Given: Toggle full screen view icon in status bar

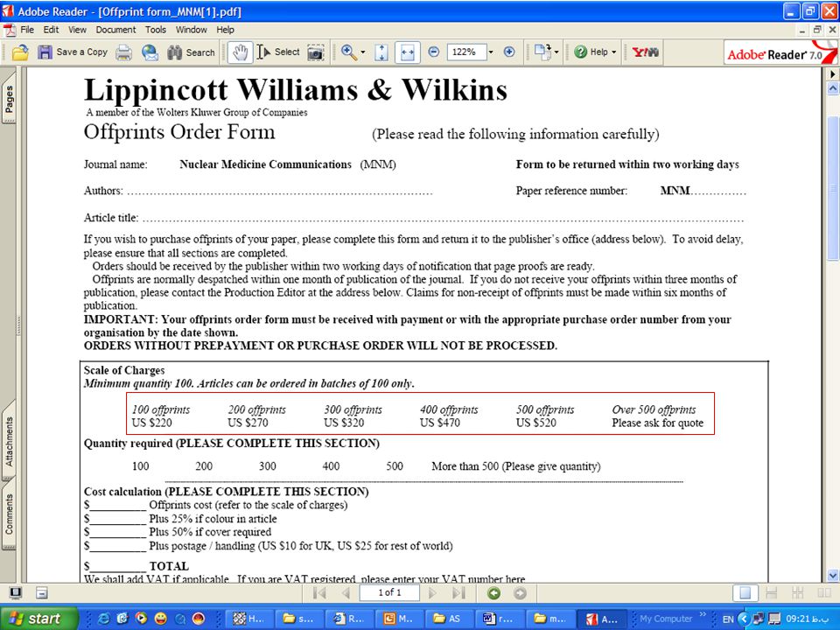Looking at the screenshot, I should click(16, 593).
